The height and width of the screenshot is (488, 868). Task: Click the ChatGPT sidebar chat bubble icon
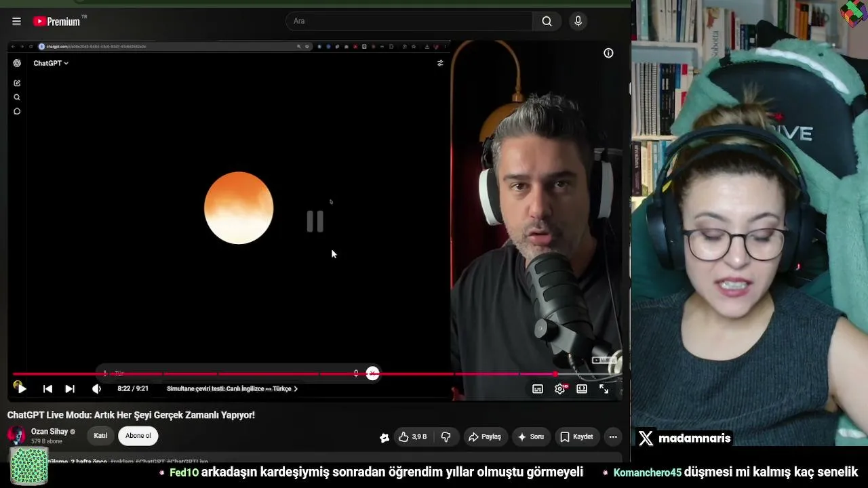[17, 111]
